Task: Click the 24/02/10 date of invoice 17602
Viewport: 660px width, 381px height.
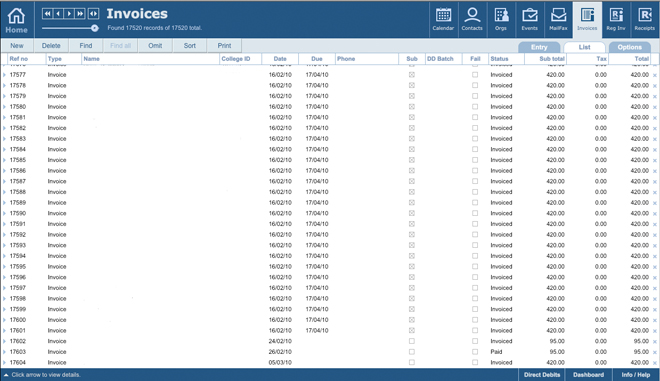Action: click(x=280, y=341)
